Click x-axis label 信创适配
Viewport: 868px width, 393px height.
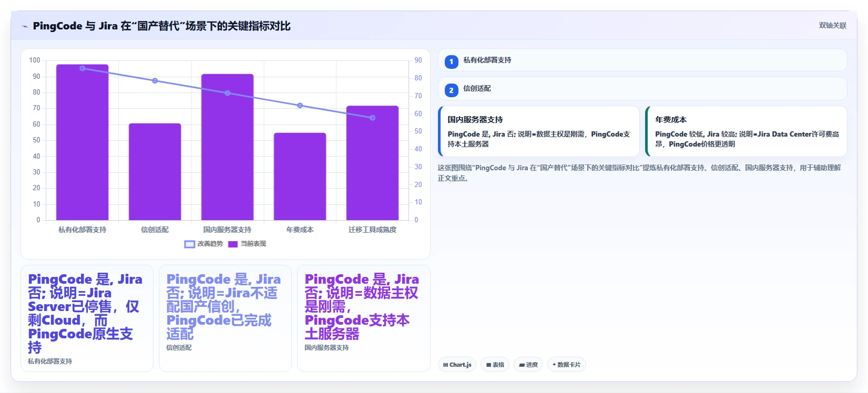coord(155,230)
